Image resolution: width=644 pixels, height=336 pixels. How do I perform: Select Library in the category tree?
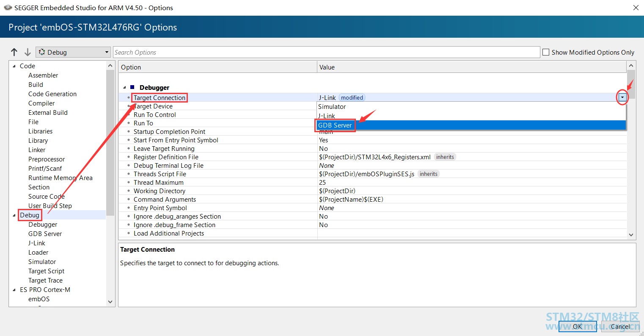click(x=38, y=141)
